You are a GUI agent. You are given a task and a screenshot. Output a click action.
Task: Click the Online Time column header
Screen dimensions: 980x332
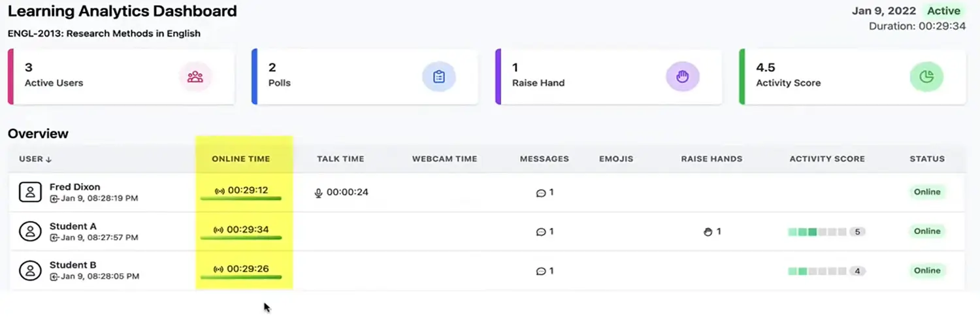240,159
